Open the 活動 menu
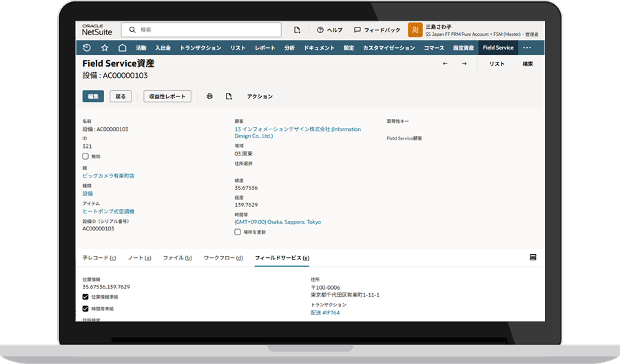Image resolution: width=620 pixels, height=364 pixels. tap(141, 47)
